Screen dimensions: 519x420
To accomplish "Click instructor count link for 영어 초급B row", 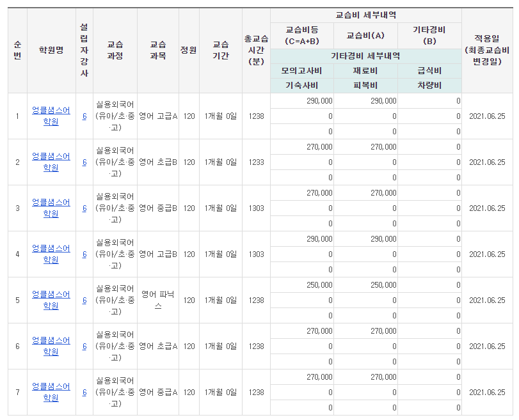I will click(84, 162).
